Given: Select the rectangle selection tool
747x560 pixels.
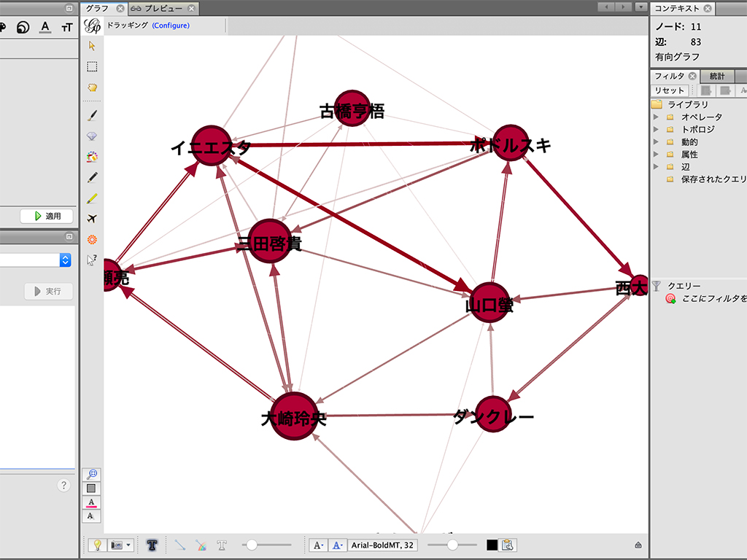Looking at the screenshot, I should 92,66.
